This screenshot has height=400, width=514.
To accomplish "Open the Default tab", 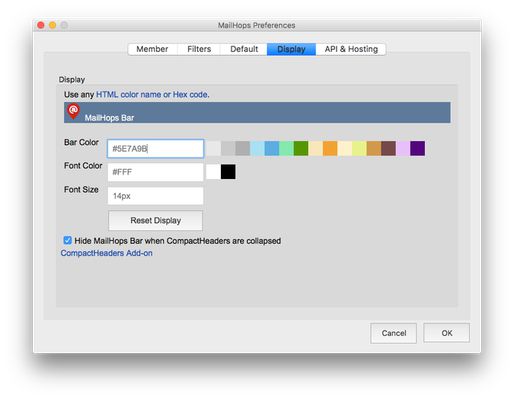I will 244,49.
